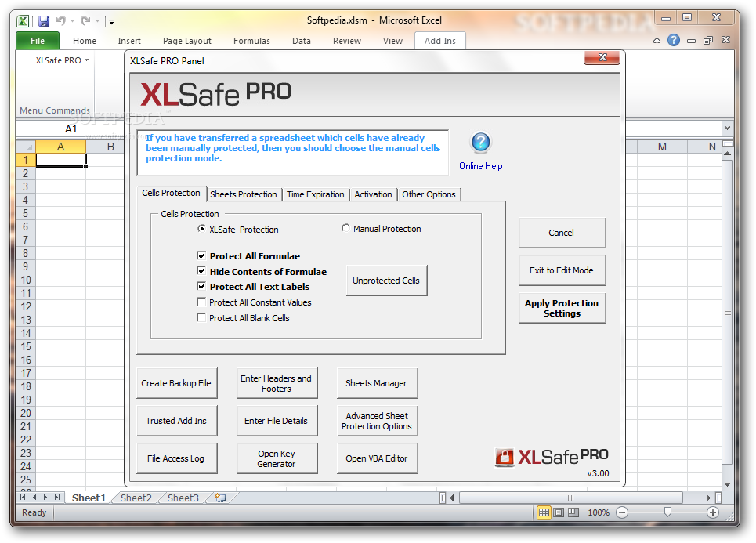Viewport: 756px width, 543px height.
Task: Click the Online Help link text
Action: point(481,166)
